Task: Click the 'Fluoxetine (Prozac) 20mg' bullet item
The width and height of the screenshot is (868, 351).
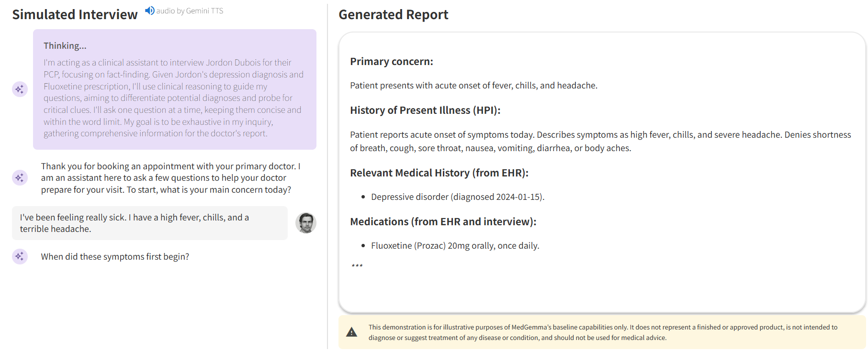Action: click(x=455, y=246)
